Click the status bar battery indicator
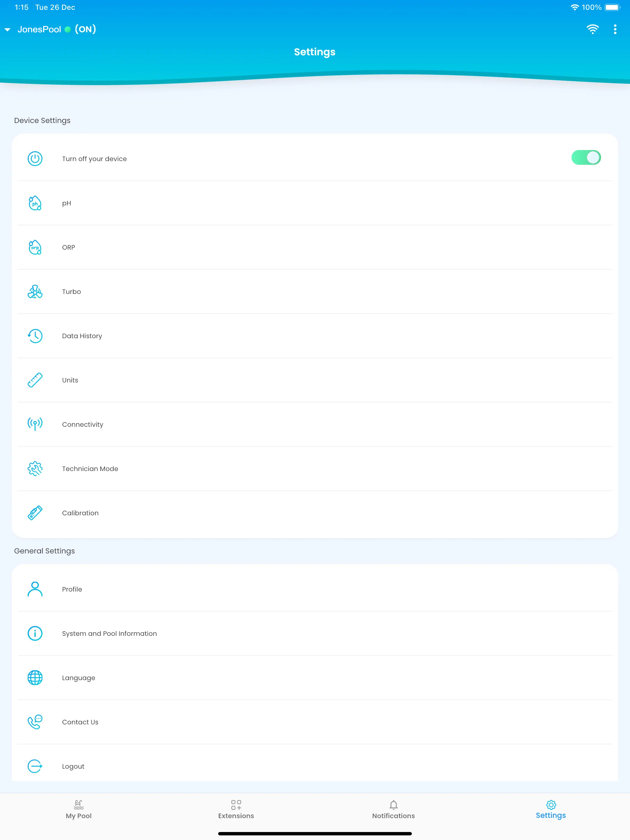Screen dimensions: 630x840 [x=612, y=7]
